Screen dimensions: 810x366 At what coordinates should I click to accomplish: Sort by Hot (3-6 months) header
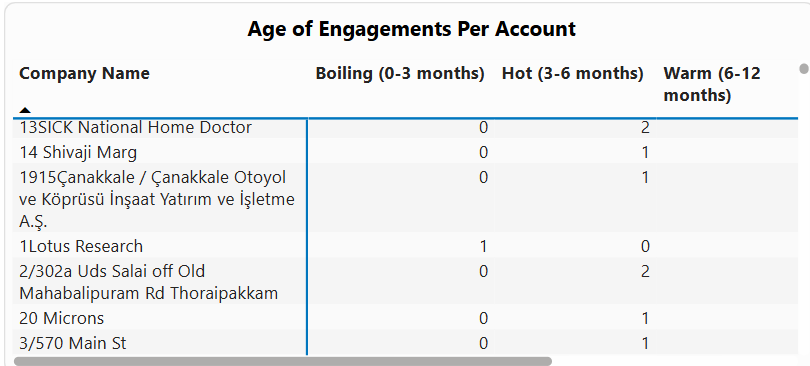coord(572,73)
